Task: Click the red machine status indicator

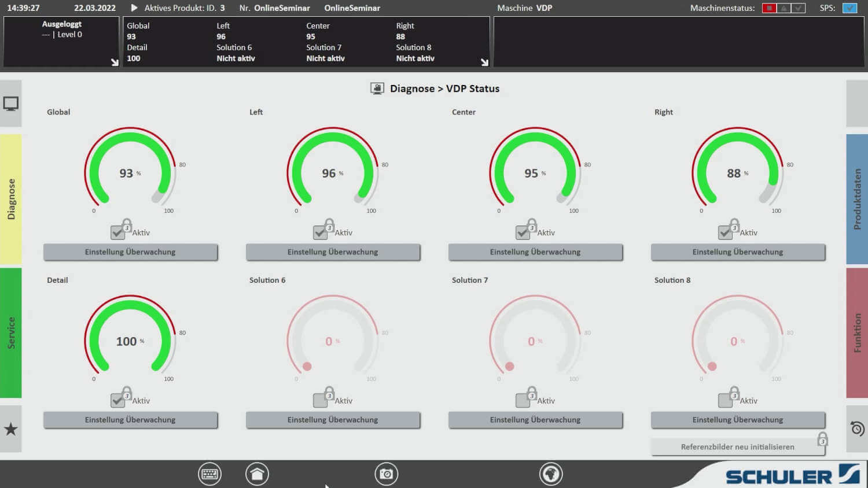Action: (769, 8)
